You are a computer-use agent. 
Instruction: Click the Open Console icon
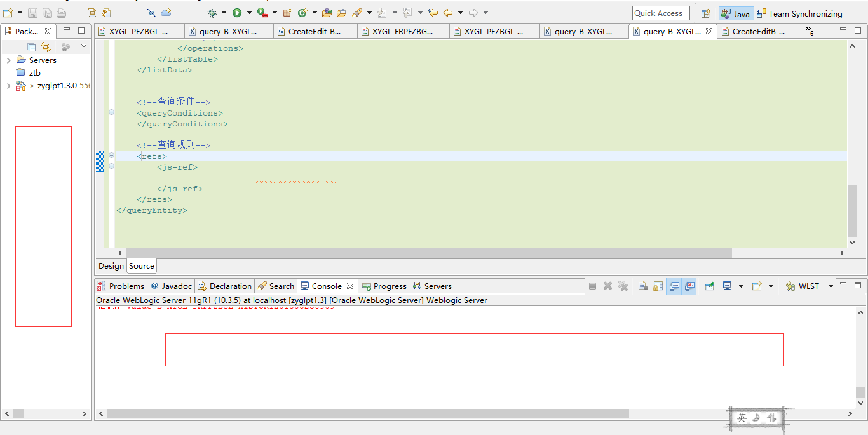[757, 286]
